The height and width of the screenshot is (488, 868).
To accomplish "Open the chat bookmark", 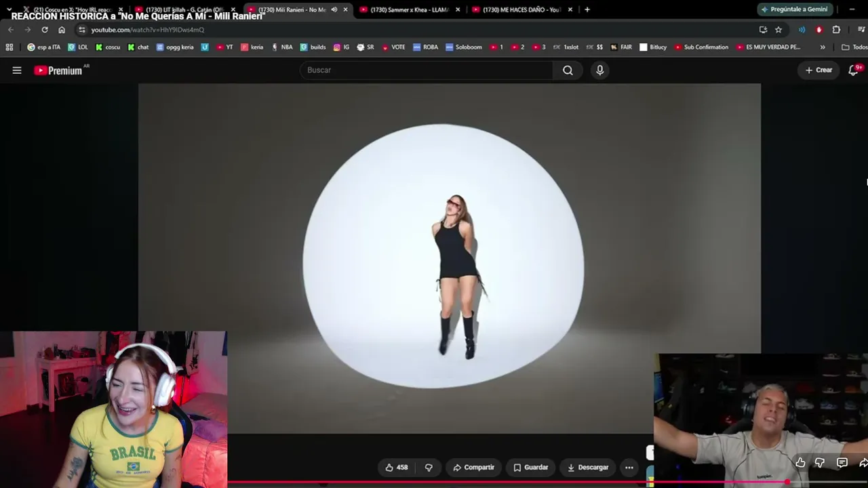I will [138, 47].
